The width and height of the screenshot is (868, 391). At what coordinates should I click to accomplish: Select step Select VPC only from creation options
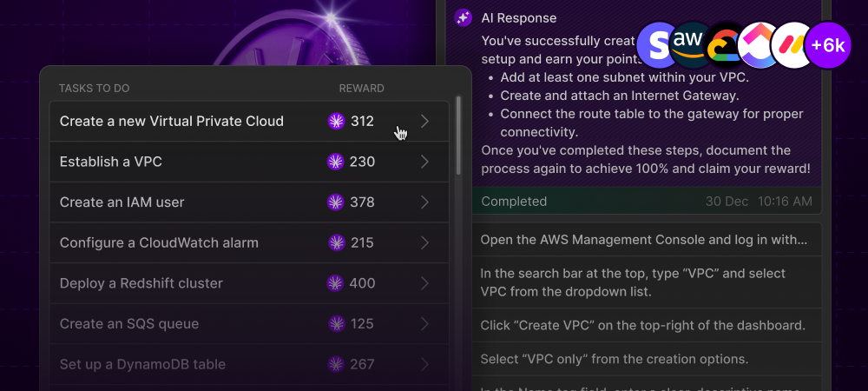coord(646,358)
